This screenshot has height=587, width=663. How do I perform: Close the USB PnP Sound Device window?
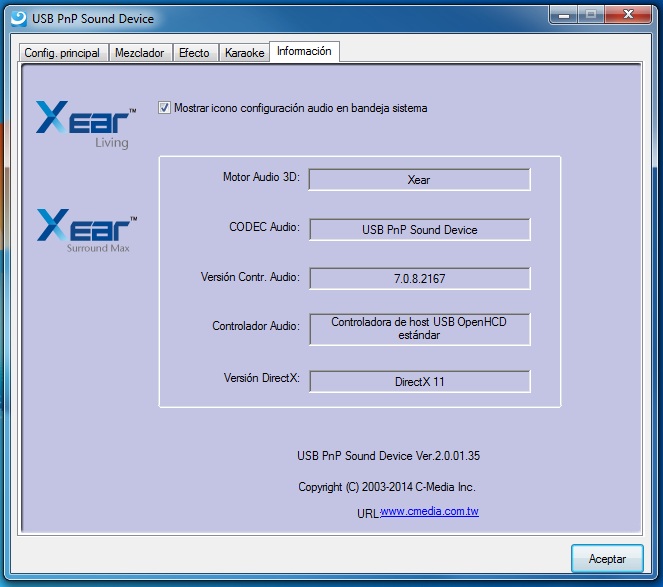[627, 14]
